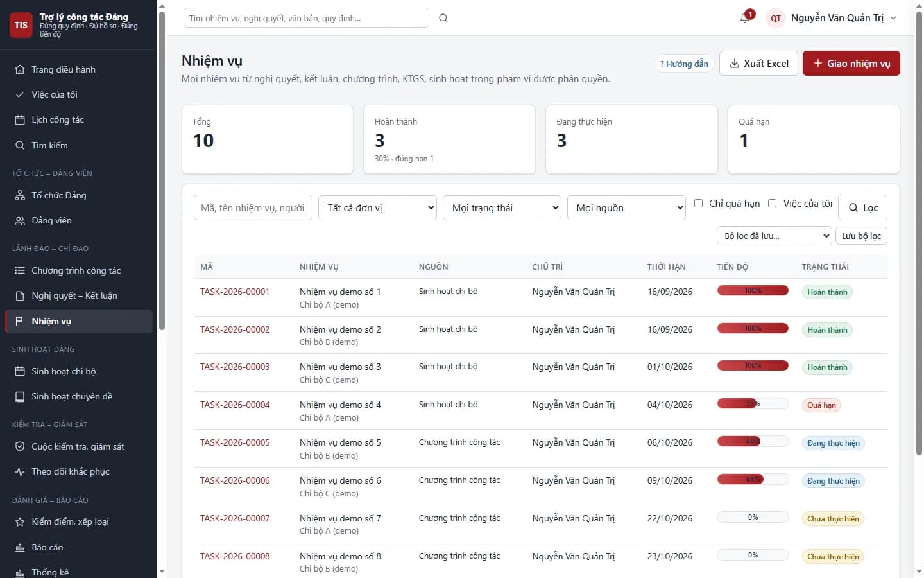
Task: Focus the top global search field
Action: 306,18
